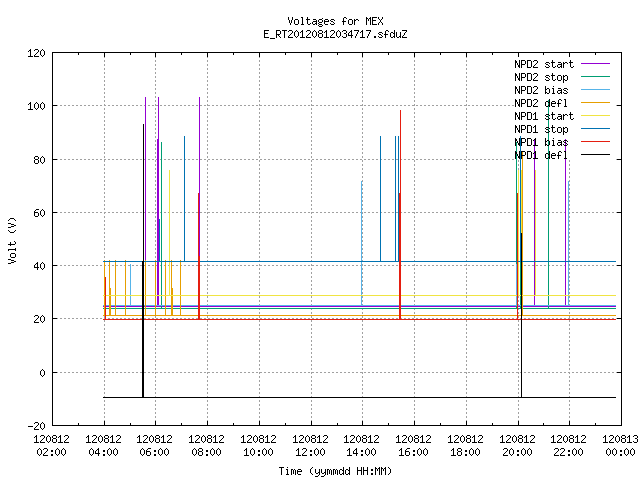Click the light blue NPD2 bias legend line
The height and width of the screenshot is (480, 640).
(x=595, y=89)
